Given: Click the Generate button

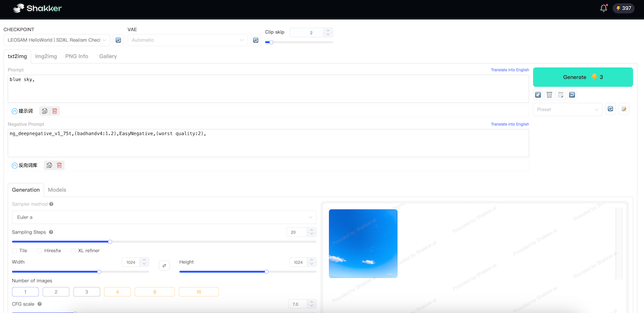Looking at the screenshot, I should point(583,77).
